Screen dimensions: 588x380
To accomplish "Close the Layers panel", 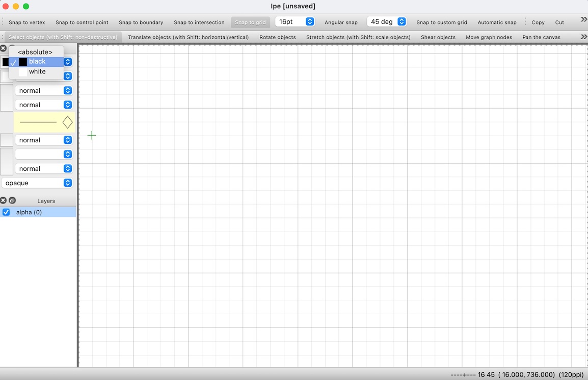I will click(4, 200).
